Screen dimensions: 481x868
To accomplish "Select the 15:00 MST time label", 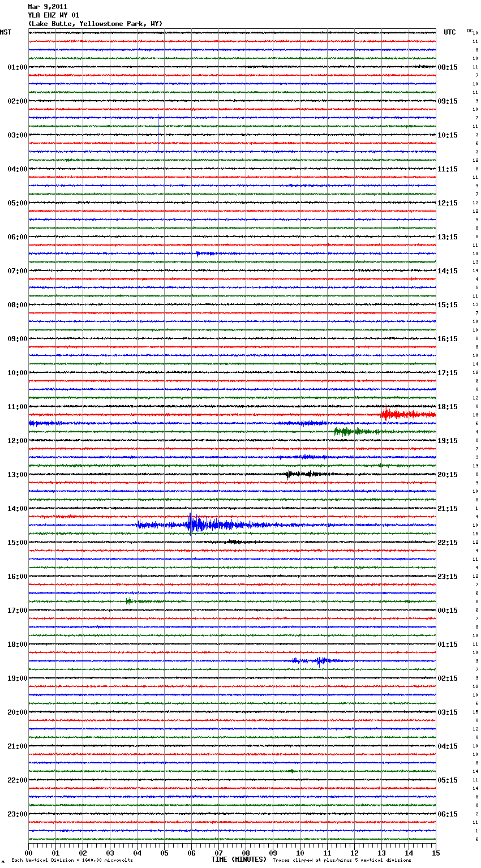I will coord(18,543).
